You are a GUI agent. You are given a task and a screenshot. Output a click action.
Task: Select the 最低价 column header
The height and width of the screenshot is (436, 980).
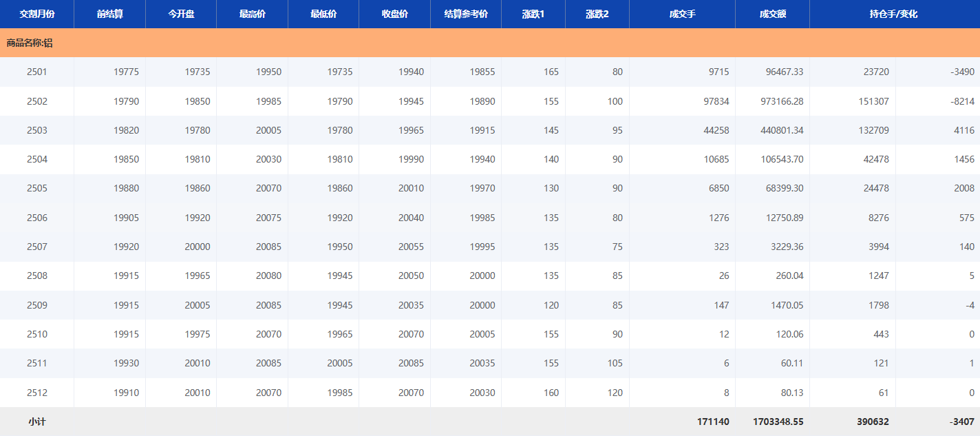coord(323,14)
